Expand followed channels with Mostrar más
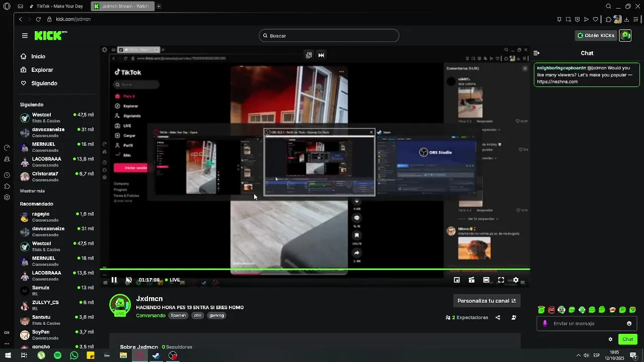Screen dimensions: 644x362 pos(32,191)
